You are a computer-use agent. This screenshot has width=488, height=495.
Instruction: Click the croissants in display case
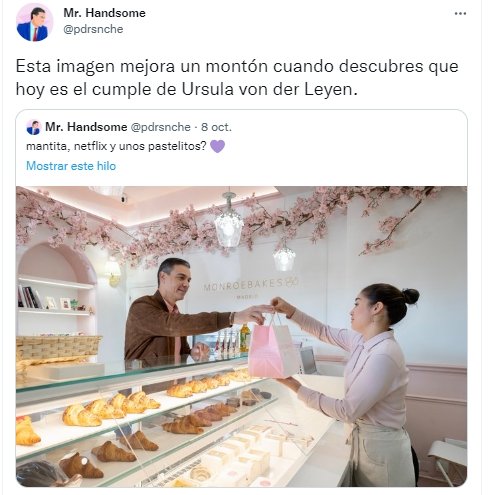110,408
